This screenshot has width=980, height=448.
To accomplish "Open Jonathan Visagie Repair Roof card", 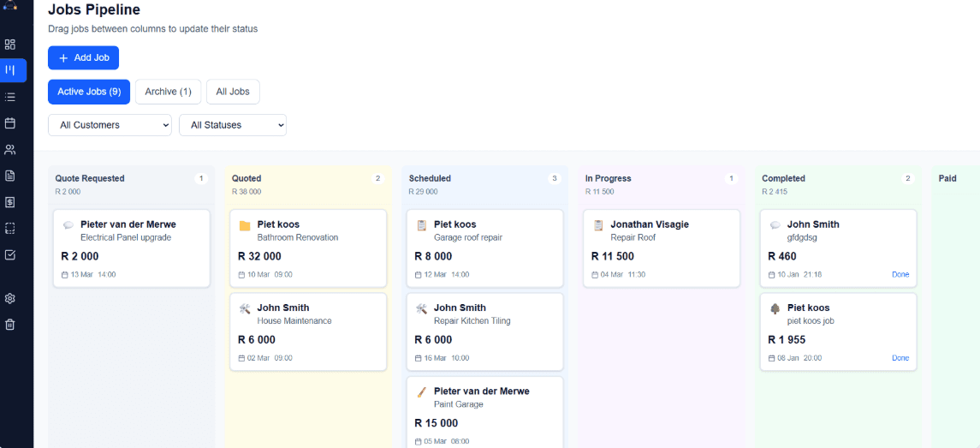I will (662, 248).
